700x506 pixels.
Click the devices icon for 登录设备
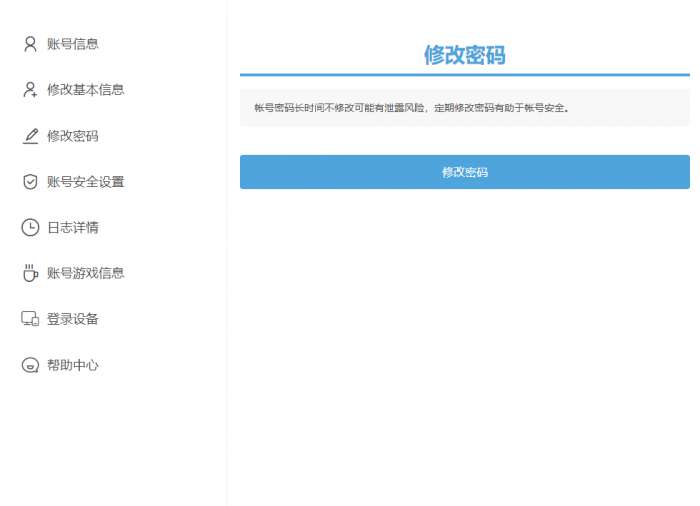click(30, 319)
